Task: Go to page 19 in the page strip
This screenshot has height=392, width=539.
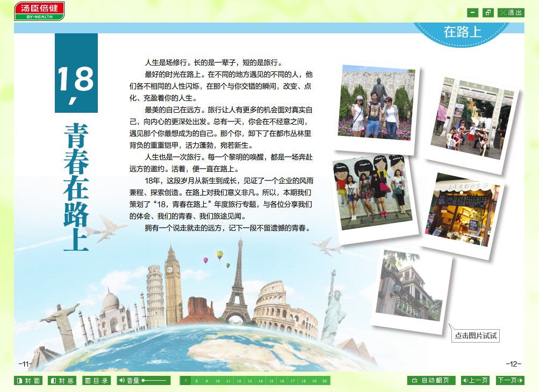Action: [x=314, y=381]
